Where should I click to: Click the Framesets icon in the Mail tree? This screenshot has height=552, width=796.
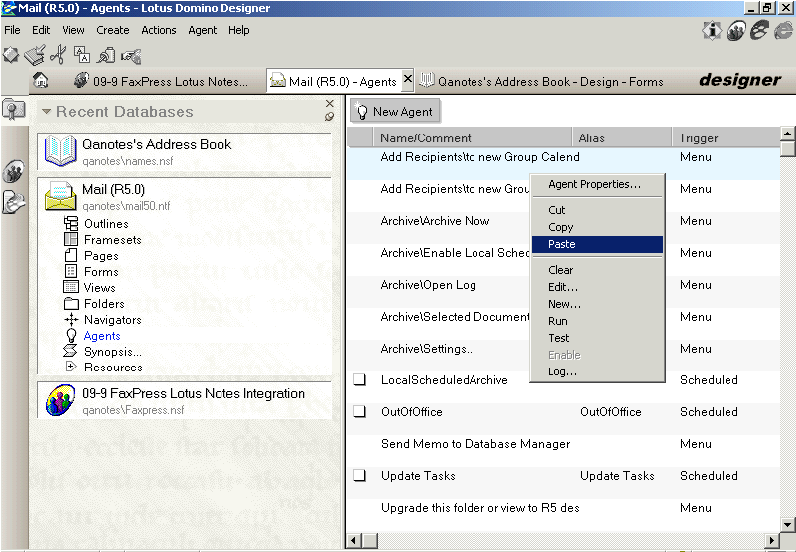(x=71, y=240)
